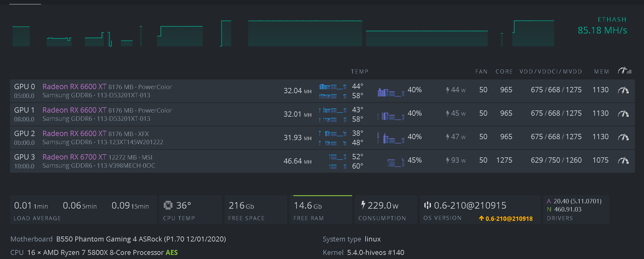Click the hashrate history chart

pyautogui.click(x=281, y=33)
